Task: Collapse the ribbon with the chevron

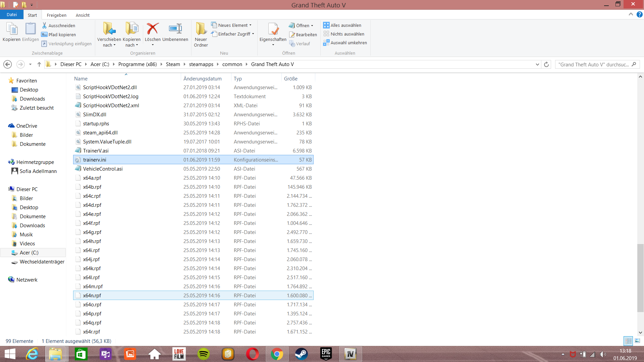Action: 631,14
